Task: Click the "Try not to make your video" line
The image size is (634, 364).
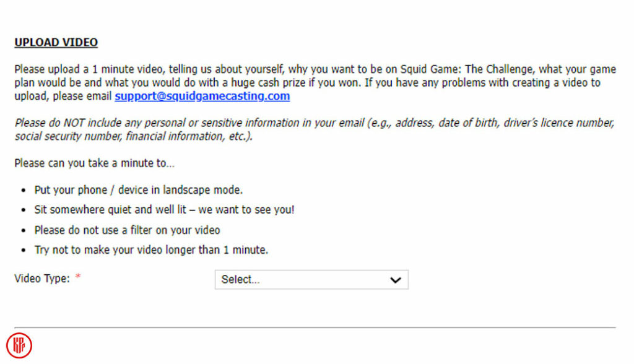Action: (151, 250)
